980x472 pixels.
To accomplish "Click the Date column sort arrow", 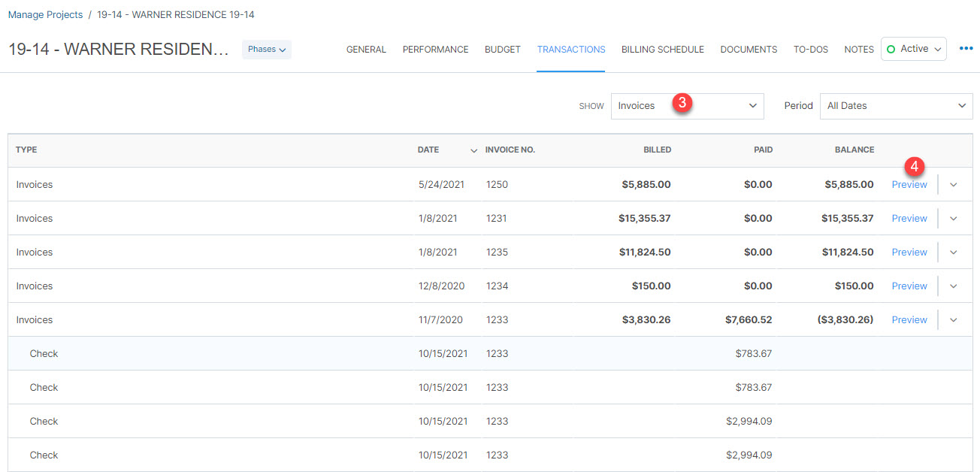I will coord(473,150).
